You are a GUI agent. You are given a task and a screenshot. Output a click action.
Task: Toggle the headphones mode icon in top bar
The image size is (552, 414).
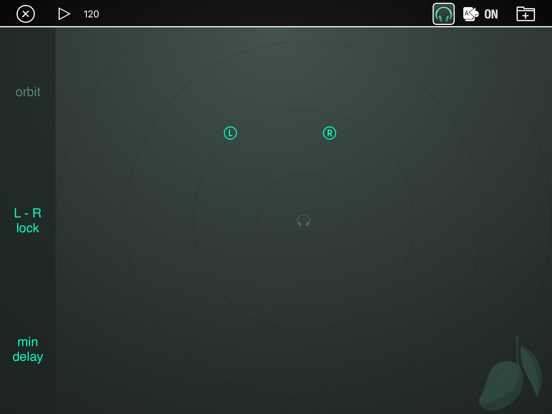(443, 14)
